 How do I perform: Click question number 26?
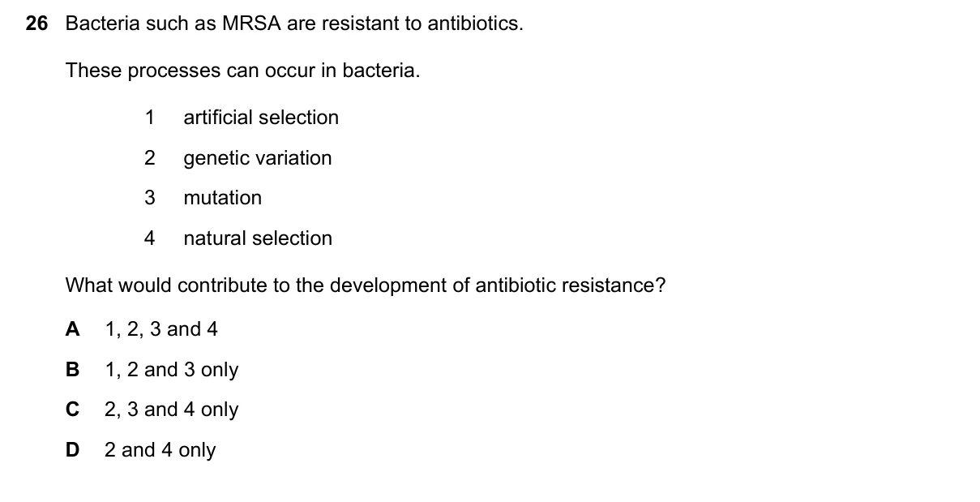37,24
